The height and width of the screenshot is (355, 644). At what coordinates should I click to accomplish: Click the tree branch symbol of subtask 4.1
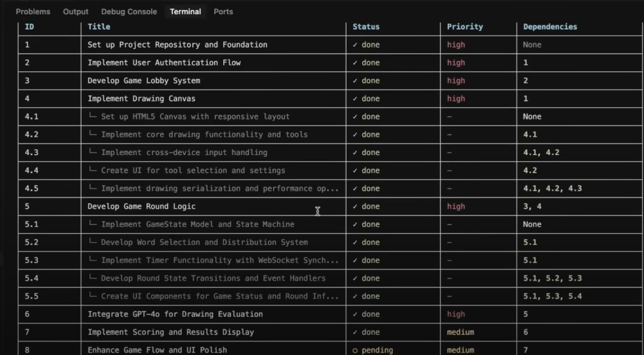[92, 116]
